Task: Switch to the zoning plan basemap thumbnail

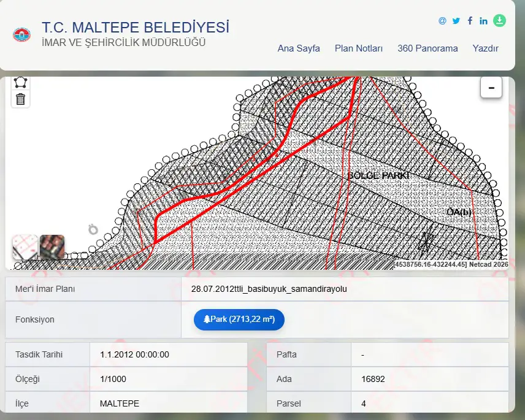Action: (25, 247)
